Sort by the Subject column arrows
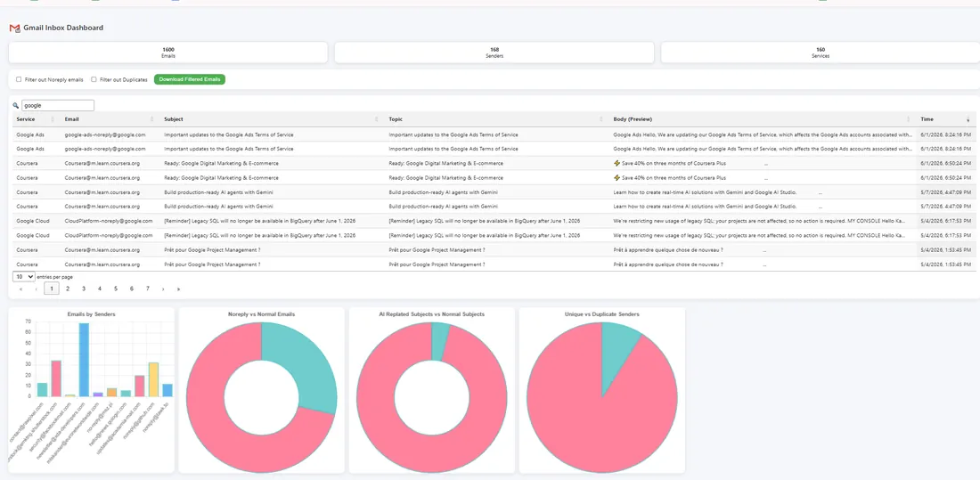The image size is (980, 480). [376, 118]
